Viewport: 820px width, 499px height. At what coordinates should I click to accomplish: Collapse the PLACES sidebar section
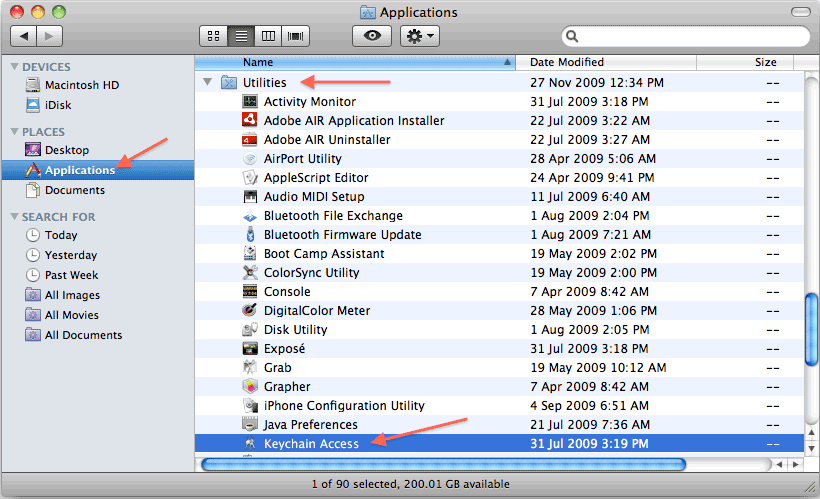click(15, 132)
